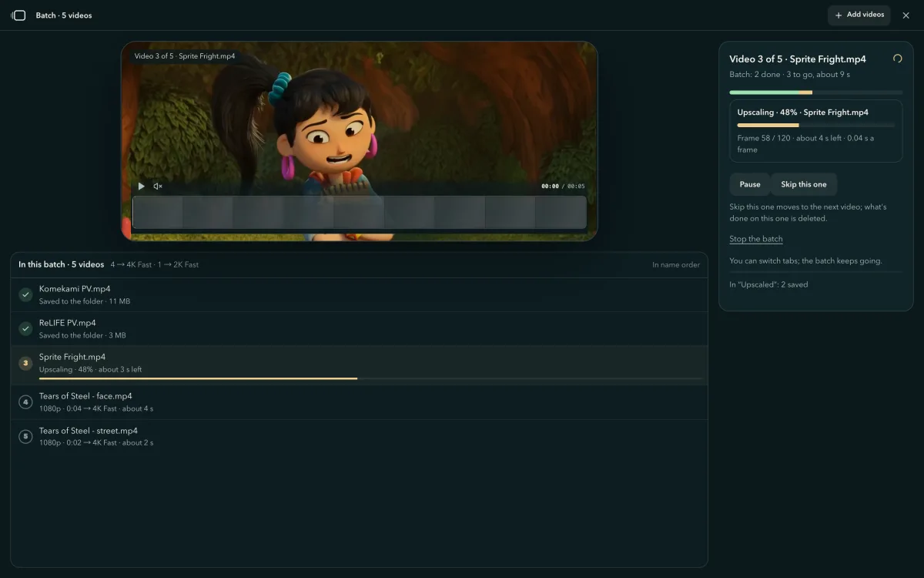Click the number 3 badge for Sprite Fright
924x578 pixels.
click(x=25, y=363)
